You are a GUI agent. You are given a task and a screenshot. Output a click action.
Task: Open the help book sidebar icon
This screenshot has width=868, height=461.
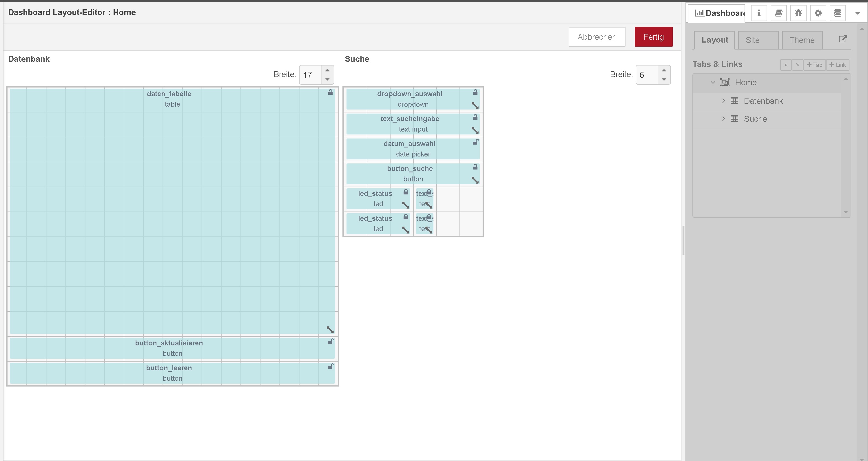[x=778, y=13]
